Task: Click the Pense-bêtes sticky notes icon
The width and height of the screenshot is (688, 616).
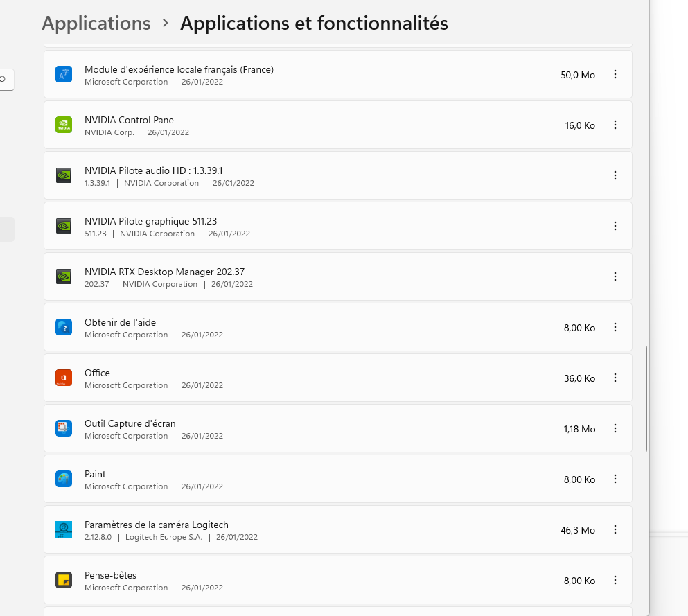Action: coord(64,580)
